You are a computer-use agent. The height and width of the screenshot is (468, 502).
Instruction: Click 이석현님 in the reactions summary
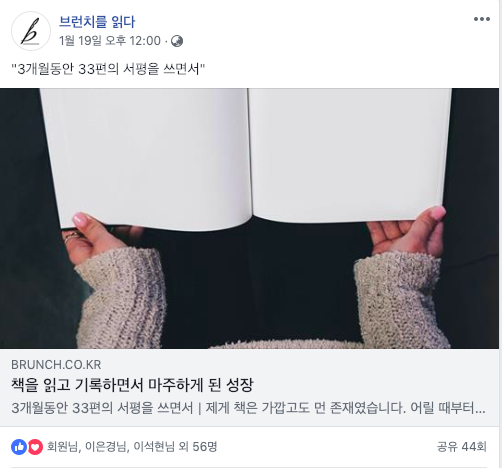click(x=154, y=447)
